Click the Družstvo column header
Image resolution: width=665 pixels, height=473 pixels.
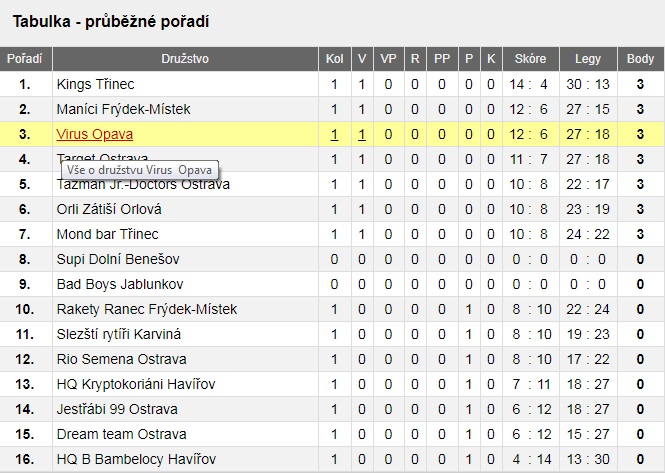185,59
